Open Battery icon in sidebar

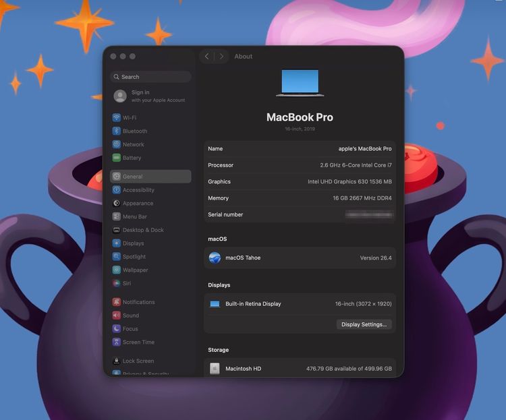117,158
